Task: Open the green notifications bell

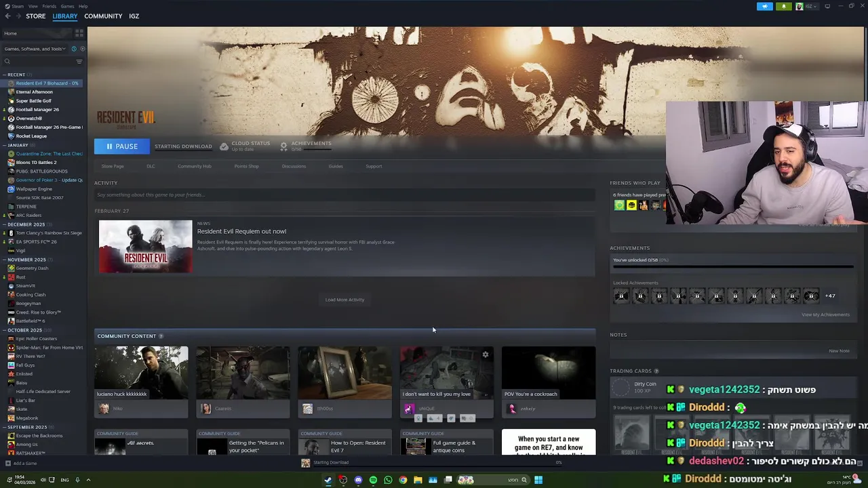Action: click(784, 6)
